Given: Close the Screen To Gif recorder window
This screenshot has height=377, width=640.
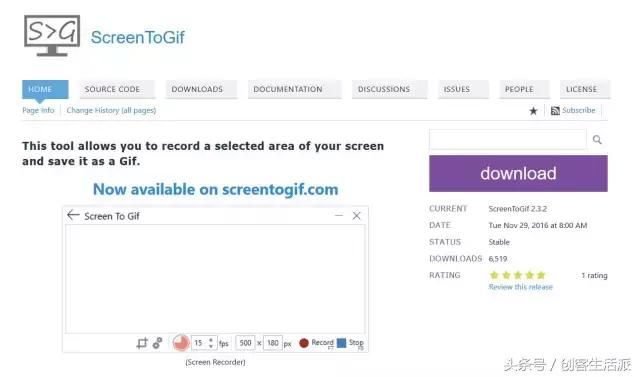Looking at the screenshot, I should [356, 215].
